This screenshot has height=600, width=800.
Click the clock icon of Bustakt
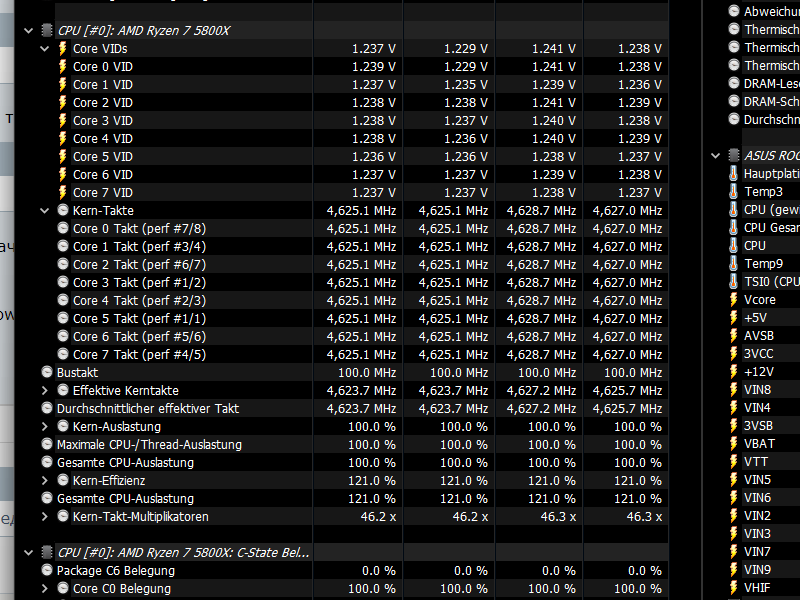(47, 372)
